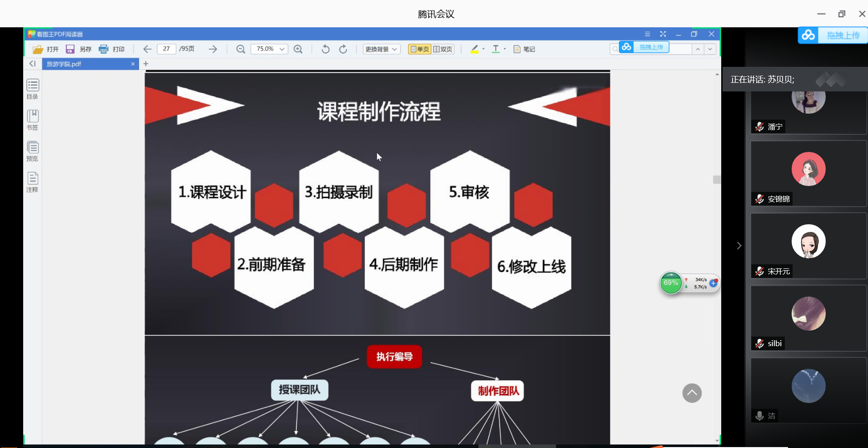This screenshot has height=448, width=868.
Task: Select the 旅游学院.pdf document tab
Action: tap(86, 64)
